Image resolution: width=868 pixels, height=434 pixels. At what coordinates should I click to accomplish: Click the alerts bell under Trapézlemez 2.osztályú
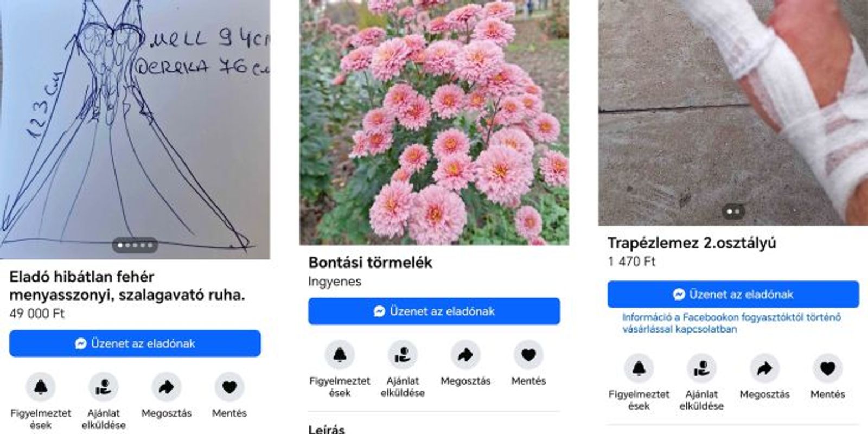(639, 368)
